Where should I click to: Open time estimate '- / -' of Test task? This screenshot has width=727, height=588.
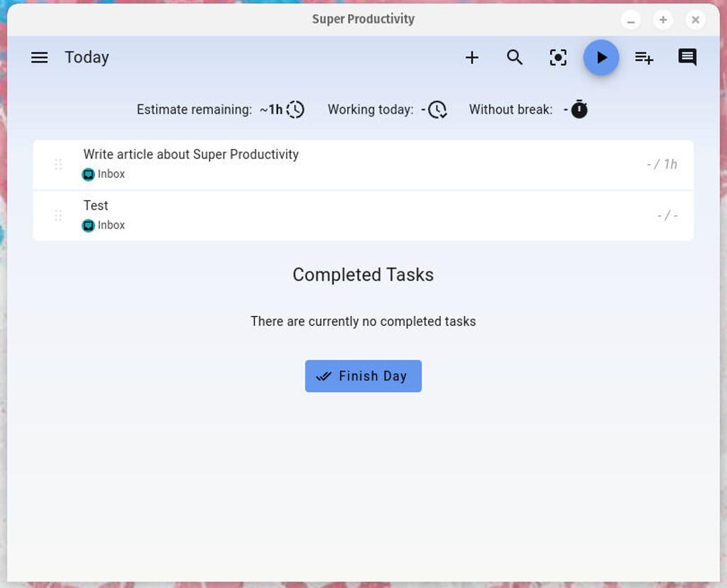point(667,215)
